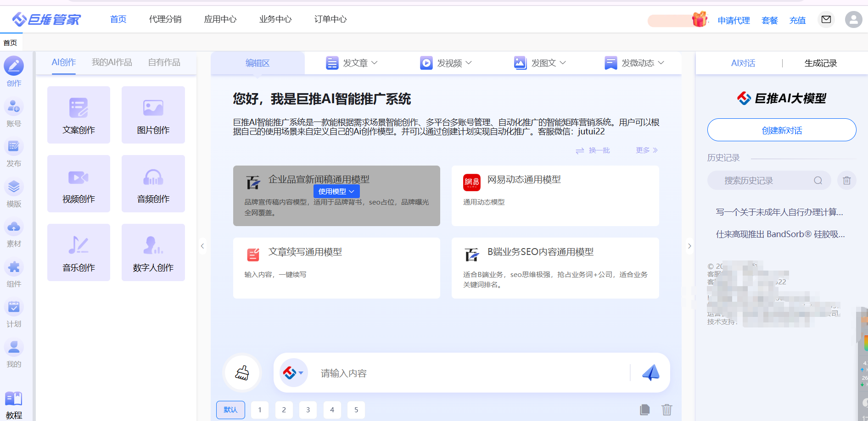Screen dimensions: 868x421
Task: Open the 业务中心 menu
Action: [x=275, y=19]
